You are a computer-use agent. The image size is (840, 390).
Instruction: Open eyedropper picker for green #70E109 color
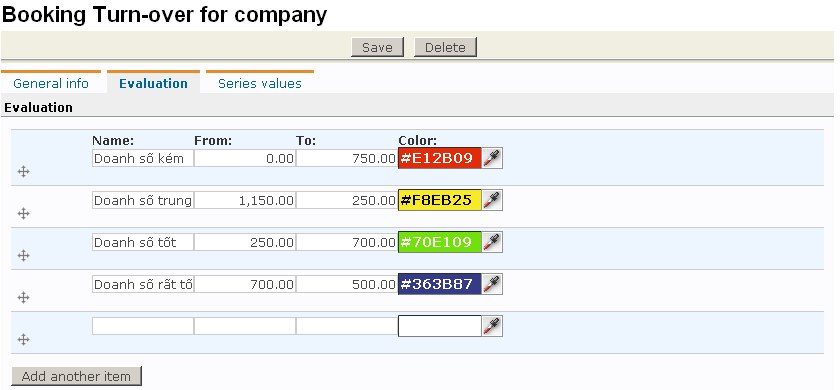[492, 242]
